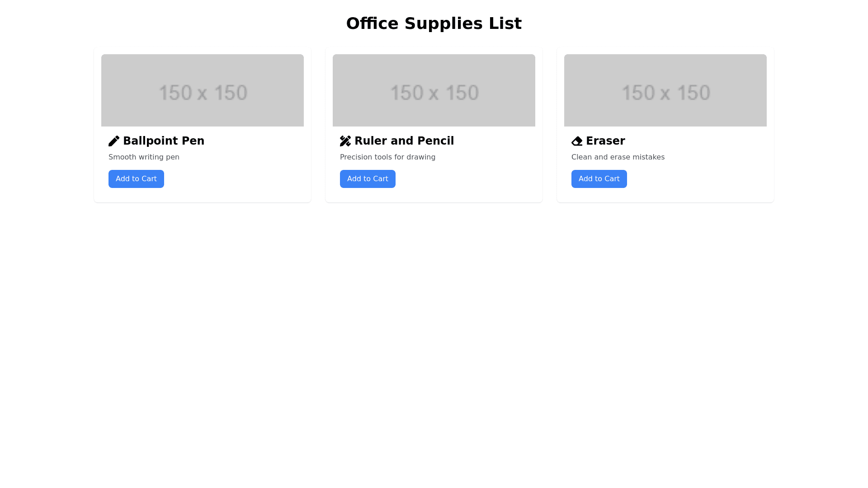The image size is (868, 488).
Task: Add the Ruler and Pencil to cart
Action: point(368,179)
